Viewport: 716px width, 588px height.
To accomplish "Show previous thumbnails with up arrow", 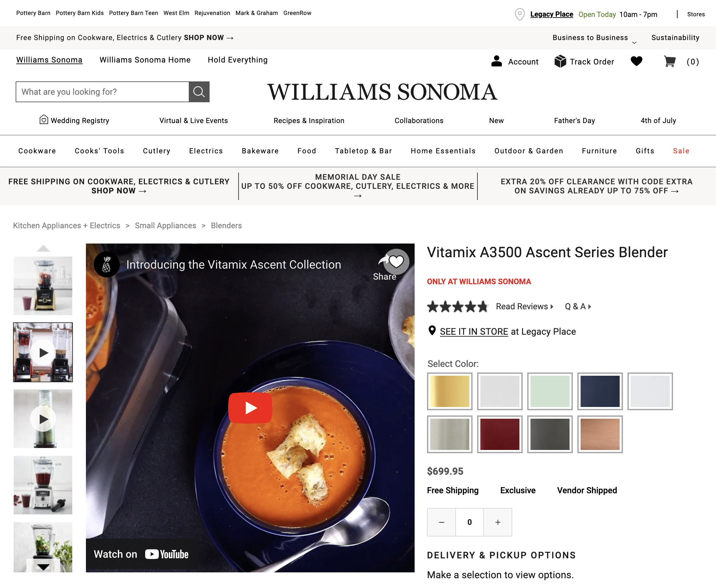I will (43, 248).
